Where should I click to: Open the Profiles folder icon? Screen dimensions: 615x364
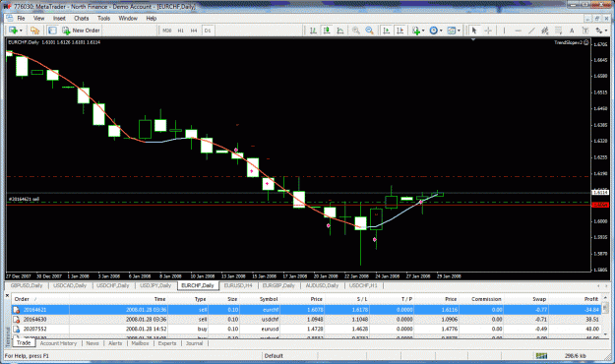coord(34,30)
